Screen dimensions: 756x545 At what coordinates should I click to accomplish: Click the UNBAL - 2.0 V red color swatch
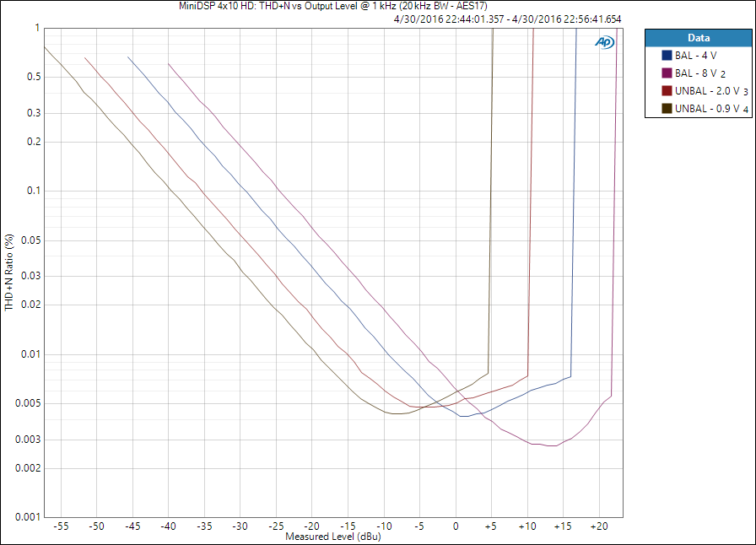click(x=667, y=91)
